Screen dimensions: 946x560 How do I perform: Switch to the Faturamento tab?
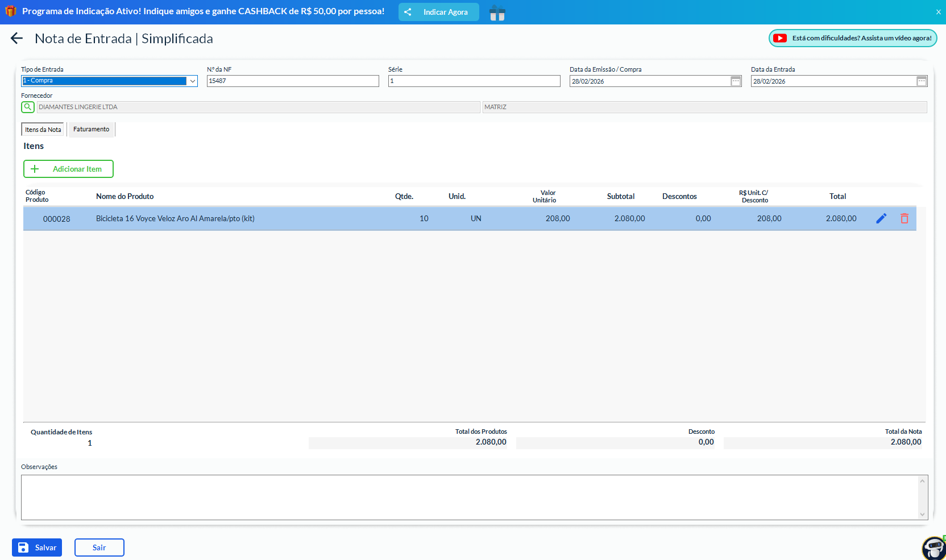pyautogui.click(x=91, y=130)
